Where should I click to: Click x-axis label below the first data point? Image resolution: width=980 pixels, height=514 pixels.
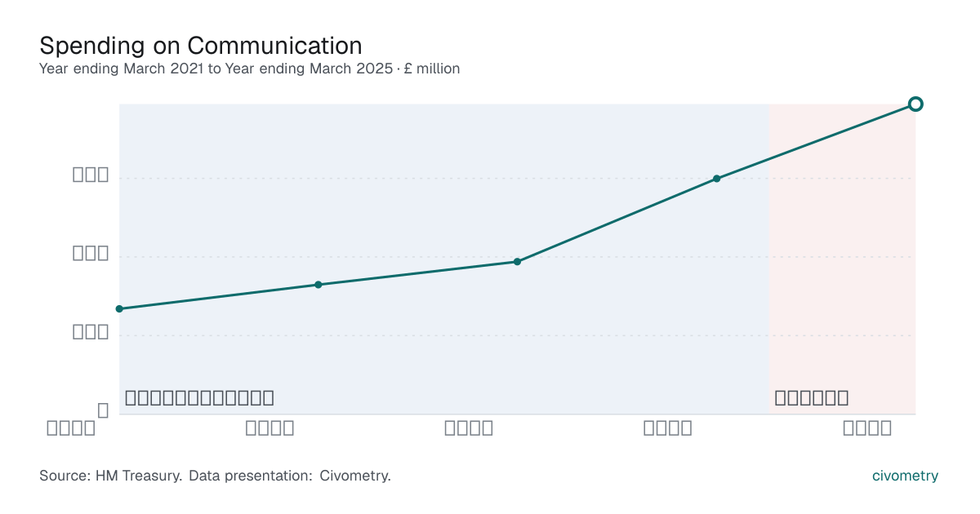(x=71, y=428)
